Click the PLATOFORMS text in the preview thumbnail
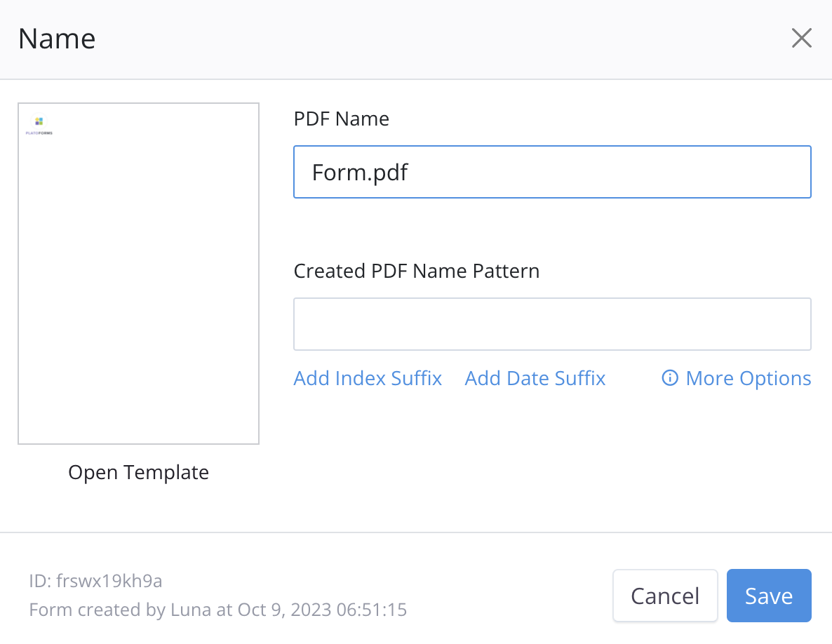This screenshot has width=832, height=644. [x=39, y=133]
